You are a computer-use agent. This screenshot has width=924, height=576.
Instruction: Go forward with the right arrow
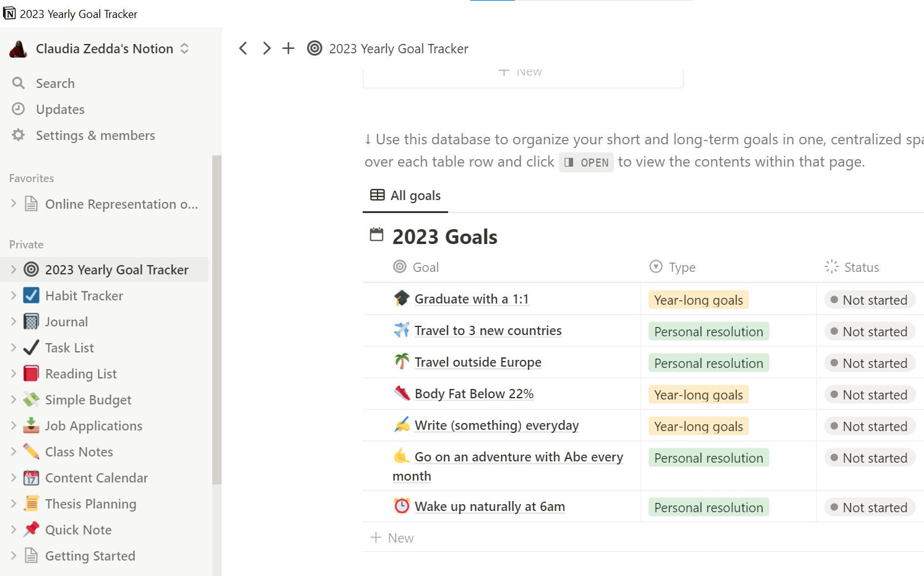click(x=266, y=48)
